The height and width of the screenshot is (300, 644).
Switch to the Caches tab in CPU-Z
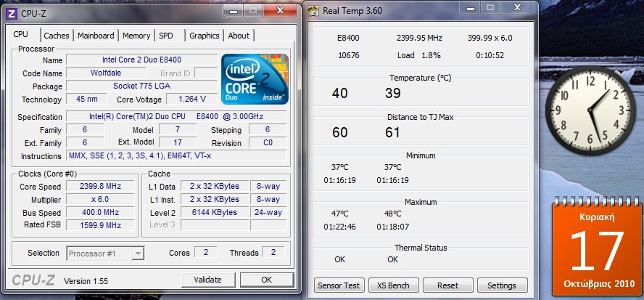57,36
